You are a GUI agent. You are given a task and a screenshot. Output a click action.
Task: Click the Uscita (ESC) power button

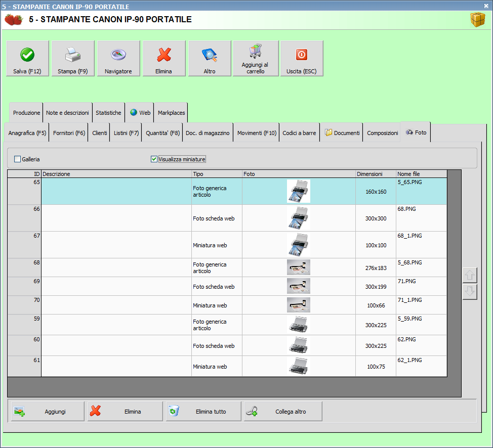click(302, 59)
